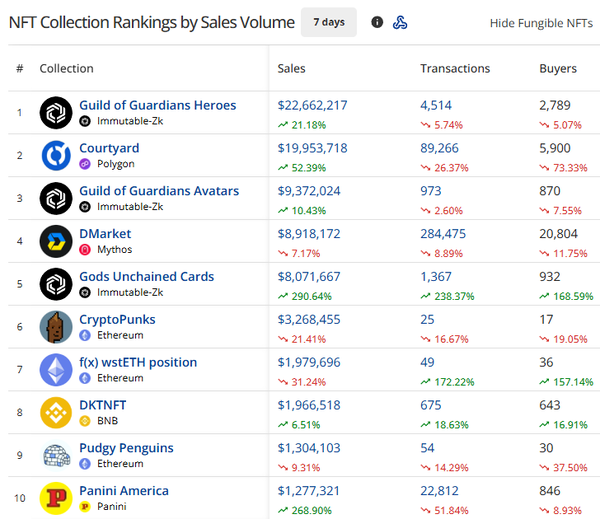Click the BNB chain icon under DKTNFT
Image resolution: width=600 pixels, height=519 pixels.
(85, 421)
